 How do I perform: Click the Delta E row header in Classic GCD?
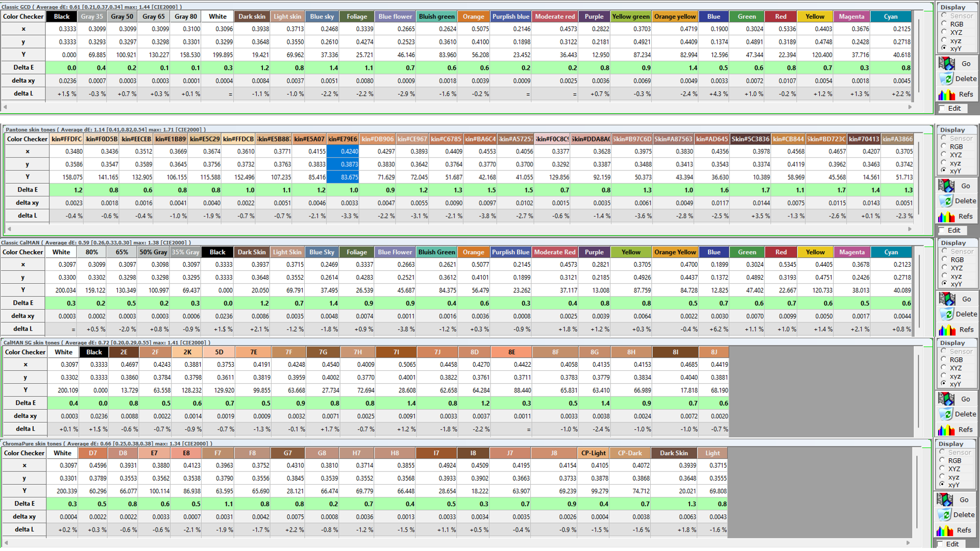click(23, 67)
